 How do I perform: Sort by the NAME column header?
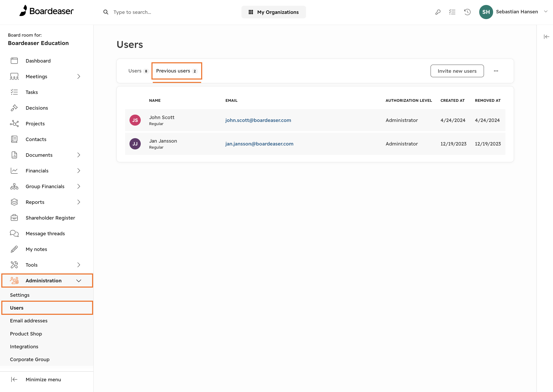pos(155,100)
